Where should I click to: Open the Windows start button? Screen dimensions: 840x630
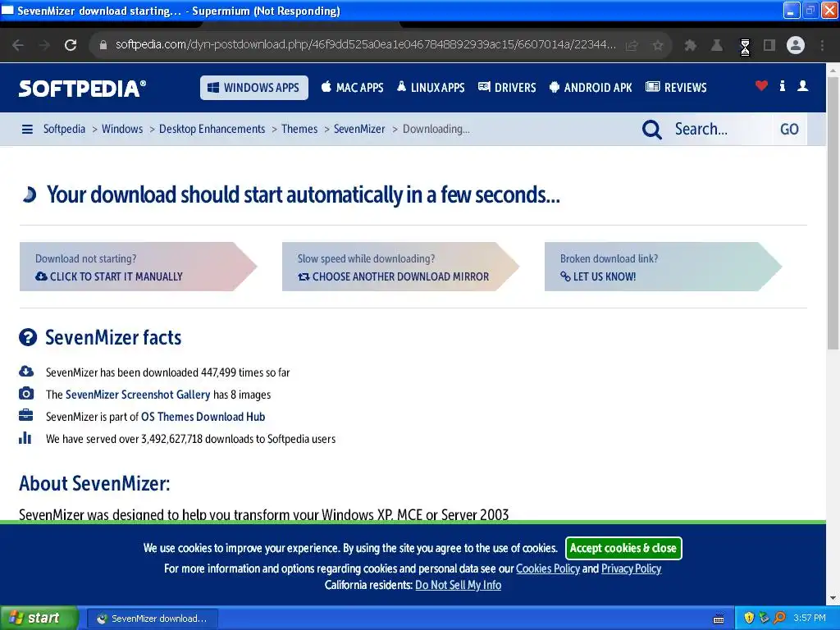pos(39,619)
